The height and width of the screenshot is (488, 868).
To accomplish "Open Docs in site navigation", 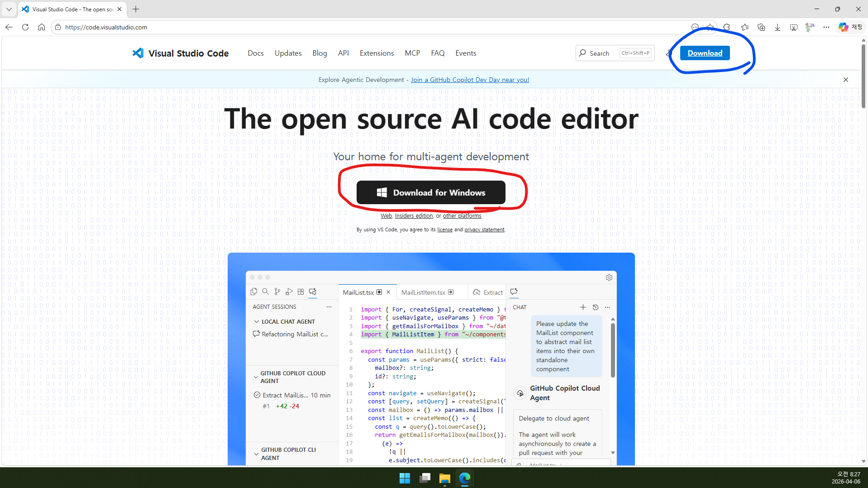I will (256, 53).
